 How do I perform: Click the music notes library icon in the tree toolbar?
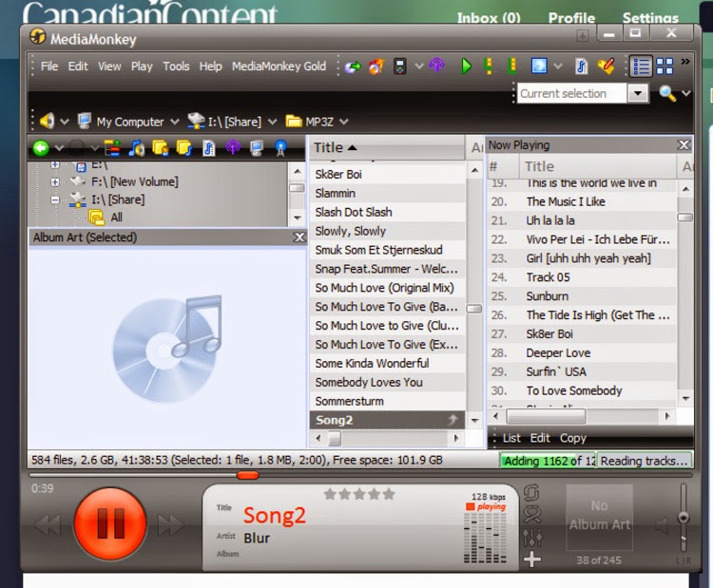(136, 148)
